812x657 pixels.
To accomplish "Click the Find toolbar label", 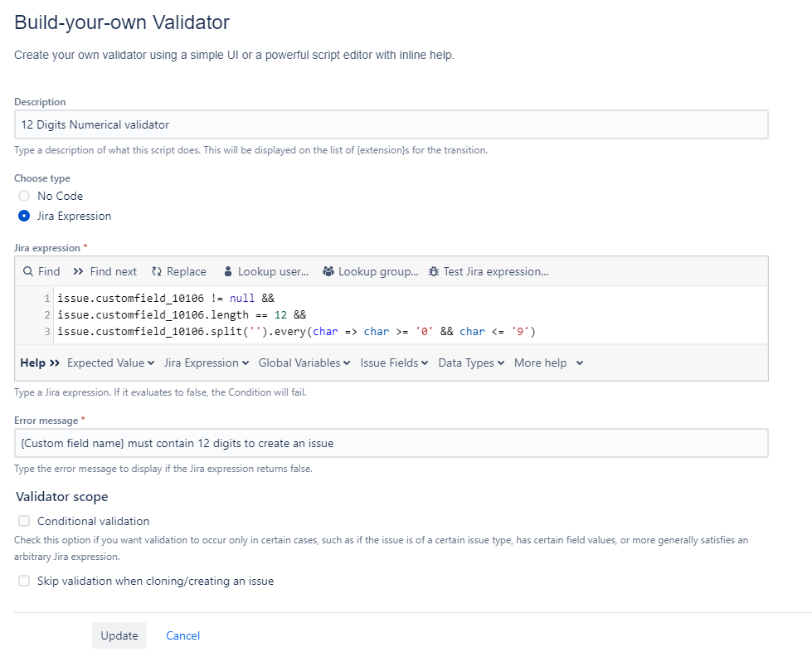I will (x=49, y=271).
